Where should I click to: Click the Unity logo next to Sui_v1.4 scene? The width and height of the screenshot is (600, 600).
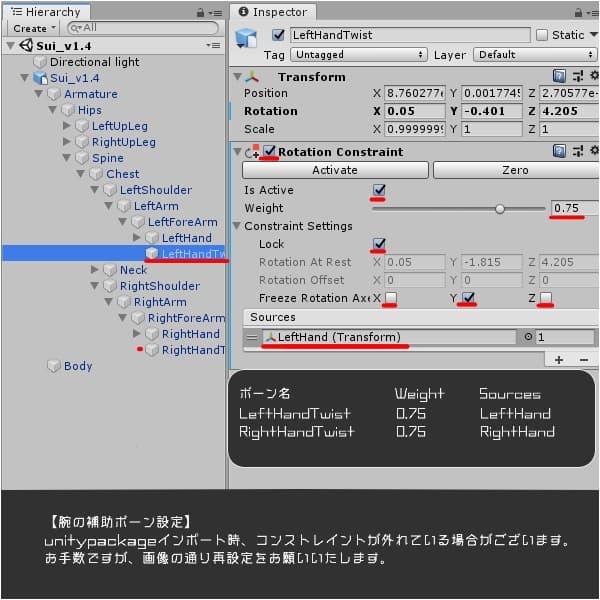26,46
